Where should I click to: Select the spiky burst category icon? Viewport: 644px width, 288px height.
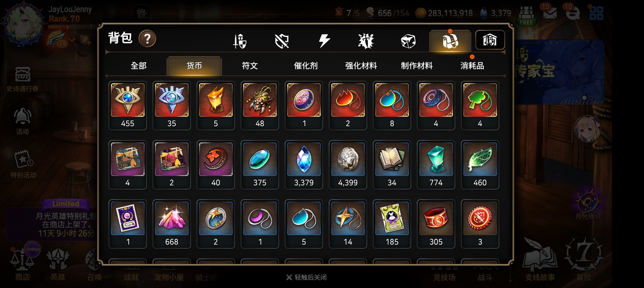click(366, 41)
